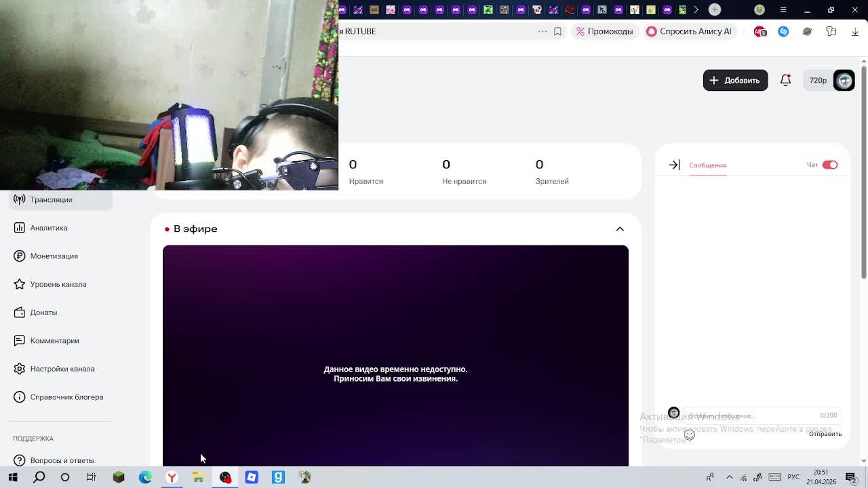Open Garry's Mod from the taskbar

click(278, 477)
